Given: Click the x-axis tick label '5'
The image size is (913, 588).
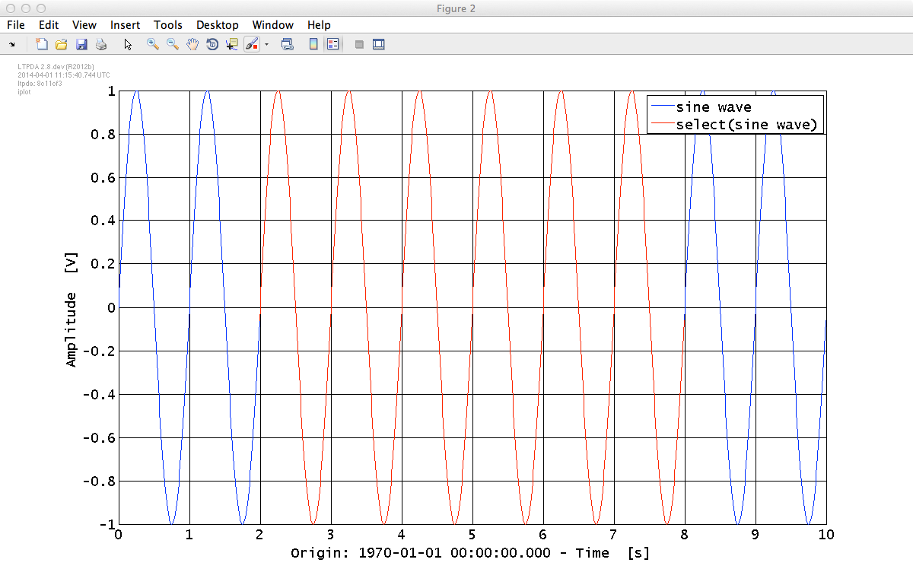Looking at the screenshot, I should tap(472, 535).
